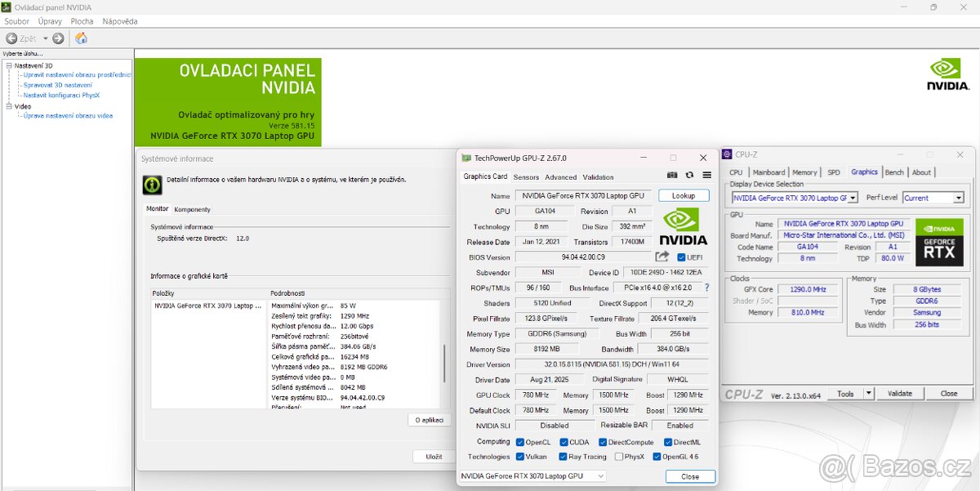Open the Bench tab in CPU-Z
The image size is (980, 491).
point(894,172)
